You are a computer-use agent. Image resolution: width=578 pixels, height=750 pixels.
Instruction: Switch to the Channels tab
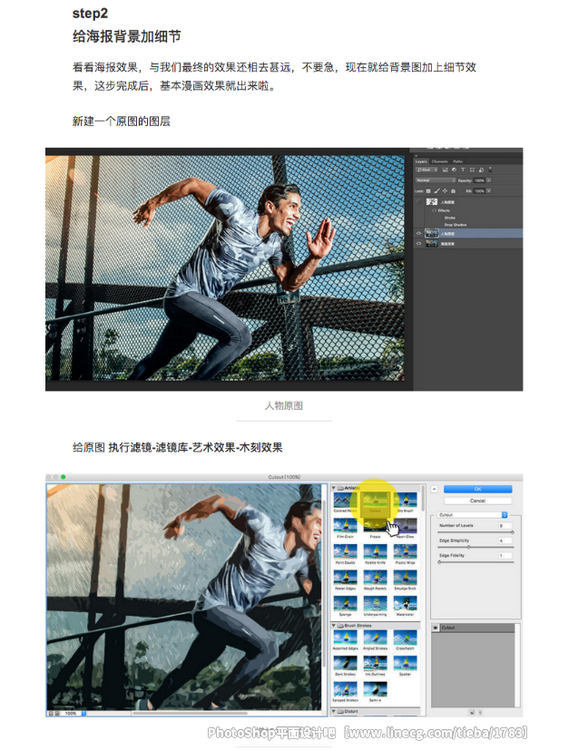[440, 162]
